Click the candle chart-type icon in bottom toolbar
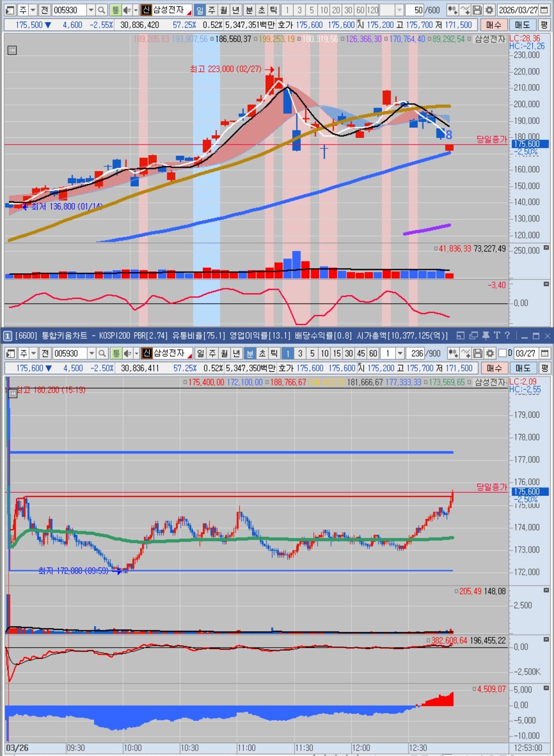 coord(453,353)
